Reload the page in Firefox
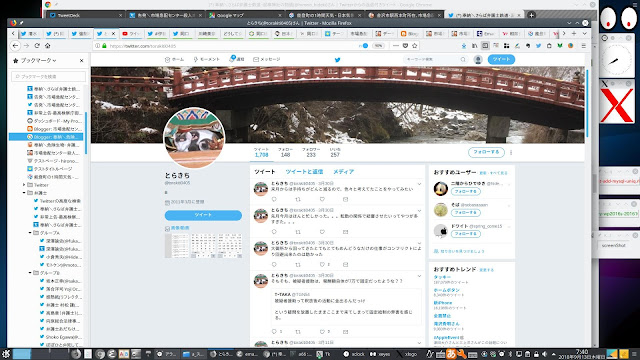 tap(37, 46)
